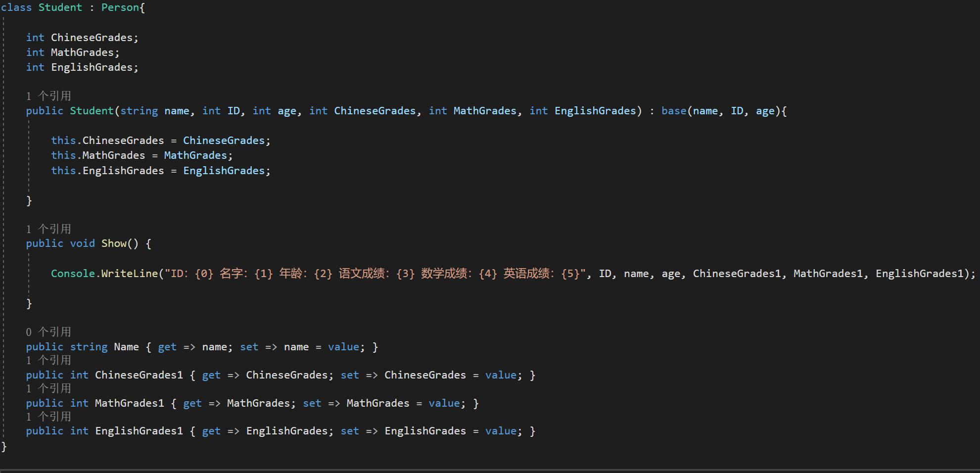Click the base keyword in the constructor

point(674,111)
